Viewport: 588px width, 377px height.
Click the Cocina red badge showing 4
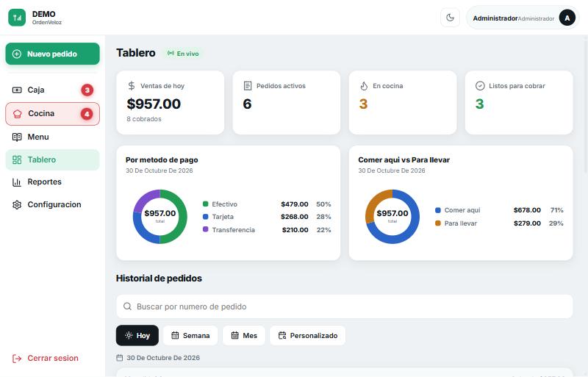pyautogui.click(x=87, y=114)
